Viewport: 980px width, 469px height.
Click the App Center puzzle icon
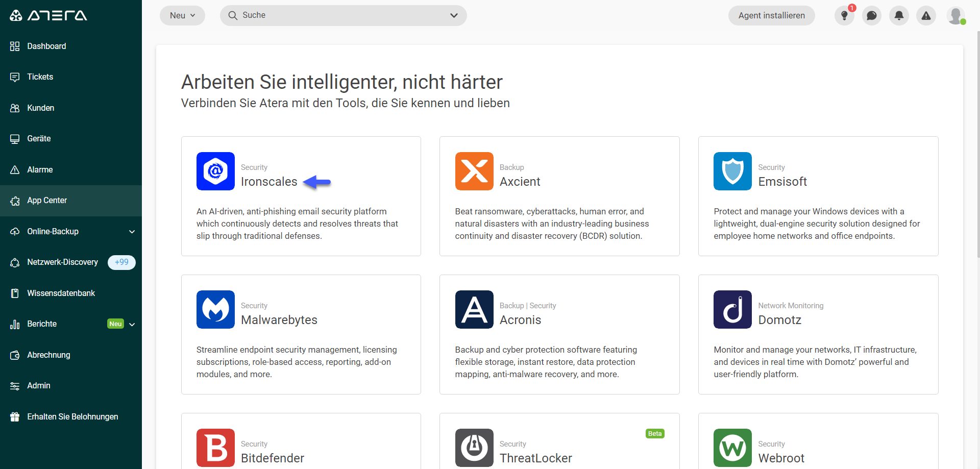point(15,201)
